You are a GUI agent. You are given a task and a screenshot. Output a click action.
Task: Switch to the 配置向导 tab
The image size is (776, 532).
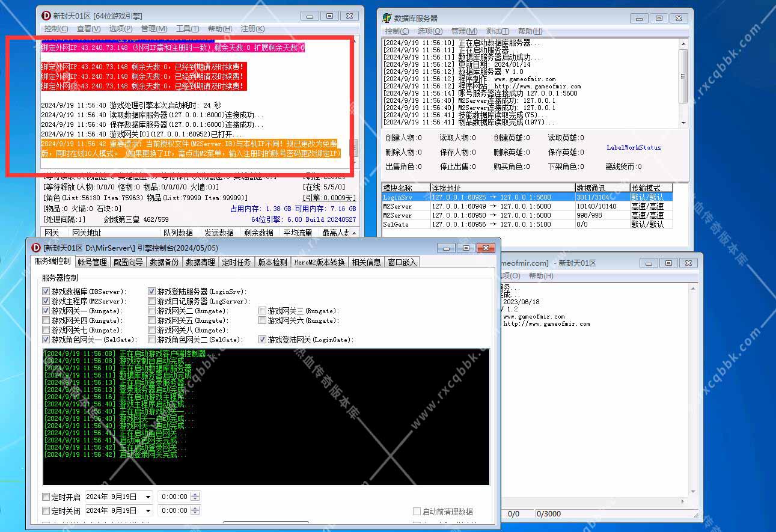128,262
